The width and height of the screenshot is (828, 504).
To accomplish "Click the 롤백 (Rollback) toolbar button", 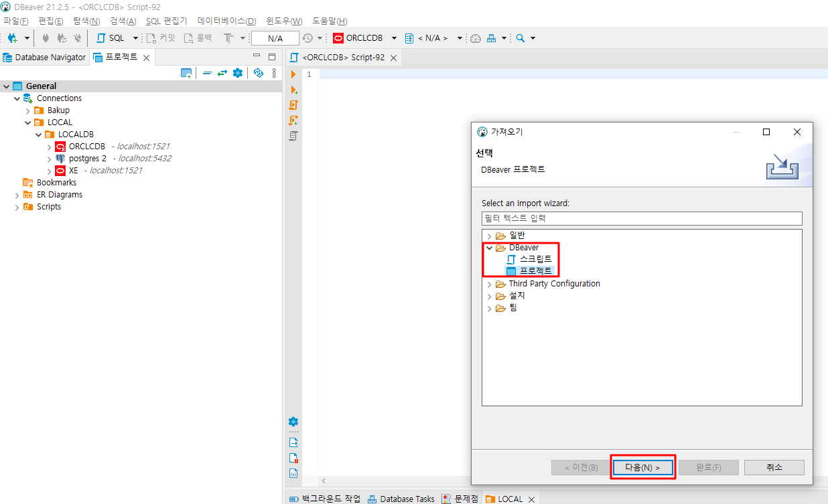I will (x=198, y=38).
